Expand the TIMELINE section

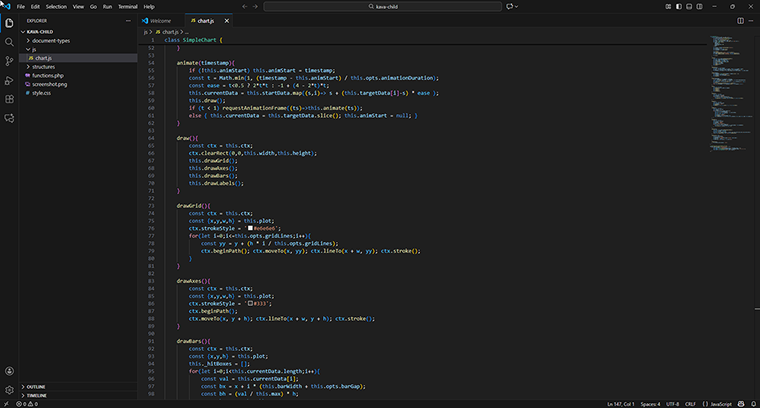point(78,395)
